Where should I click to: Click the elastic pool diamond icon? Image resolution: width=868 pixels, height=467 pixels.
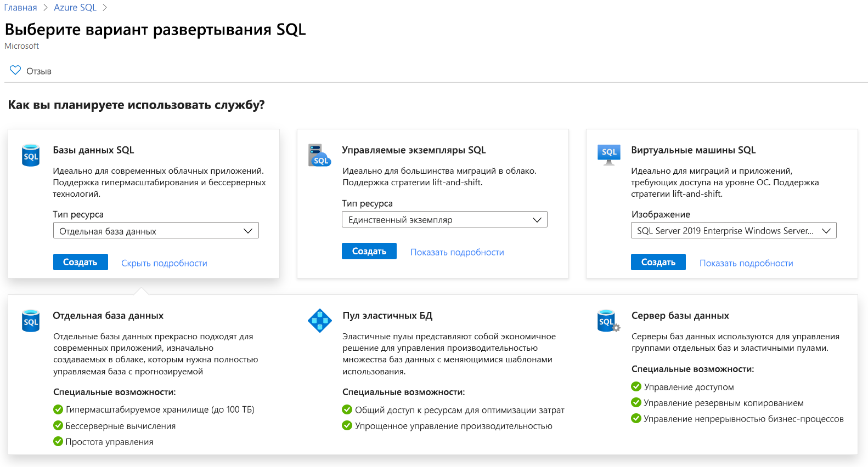[320, 321]
